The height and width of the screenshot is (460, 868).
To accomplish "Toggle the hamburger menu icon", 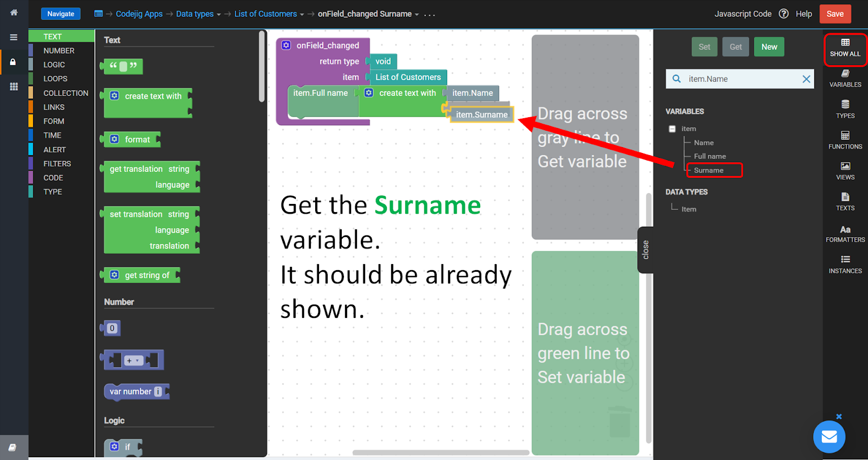I will click(x=14, y=37).
